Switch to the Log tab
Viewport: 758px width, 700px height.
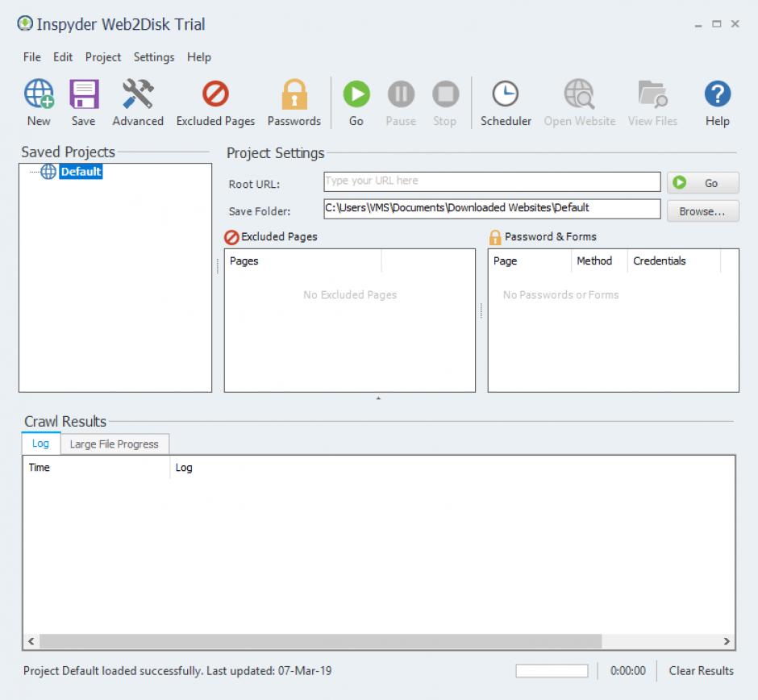pos(40,444)
